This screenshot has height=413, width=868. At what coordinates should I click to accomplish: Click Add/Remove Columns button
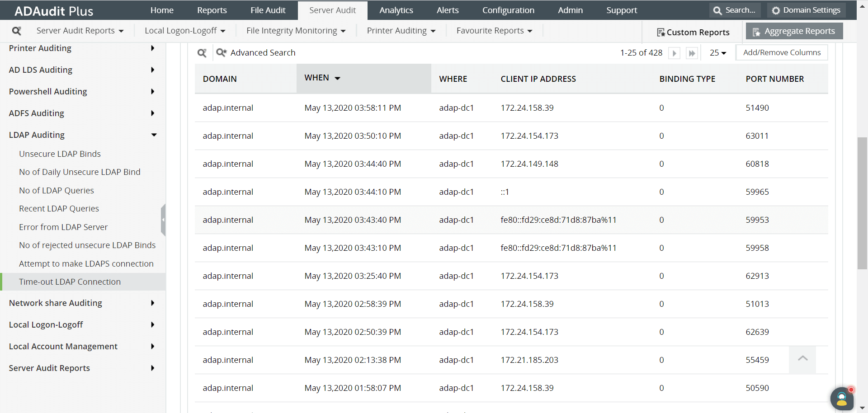tap(782, 52)
